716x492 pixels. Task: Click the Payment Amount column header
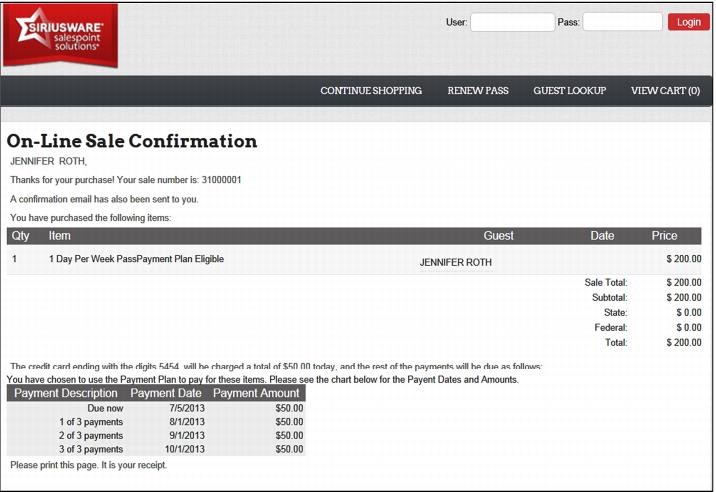pyautogui.click(x=256, y=393)
